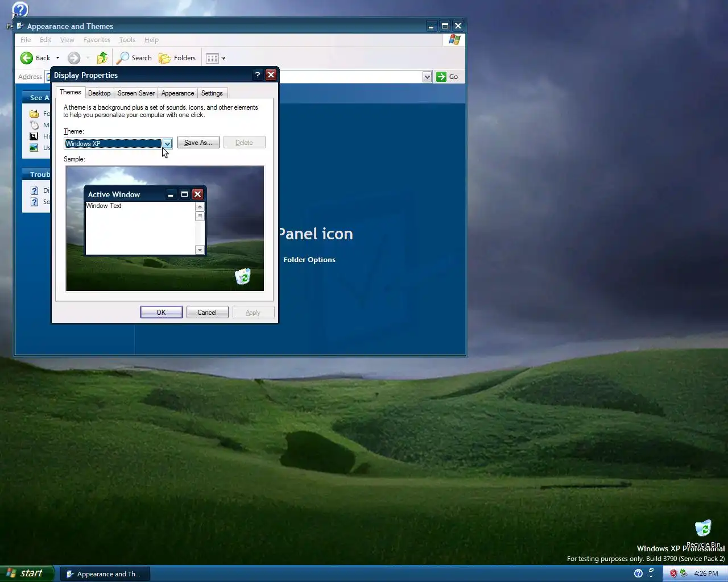The width and height of the screenshot is (728, 582).
Task: Click the Folder Options link
Action: [x=309, y=260]
